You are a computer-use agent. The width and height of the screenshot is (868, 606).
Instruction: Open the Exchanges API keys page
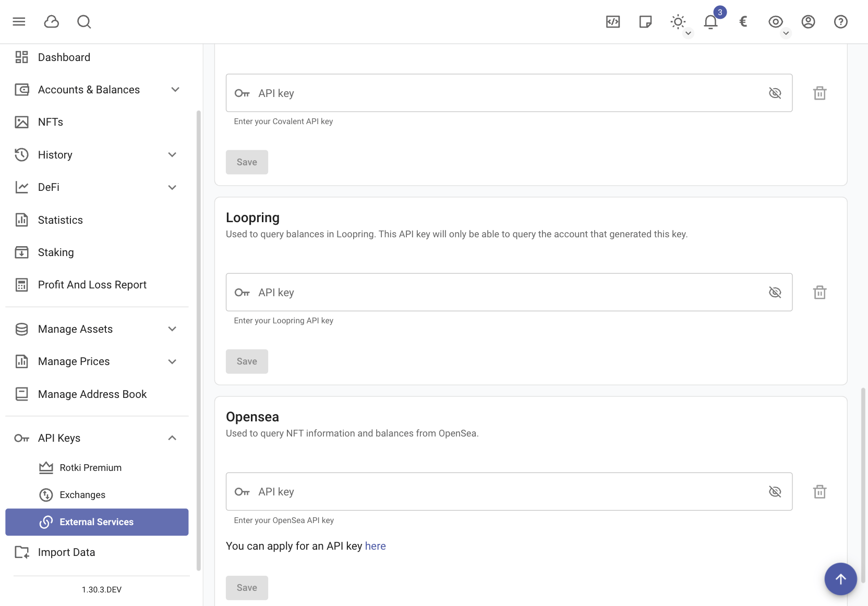(x=97, y=495)
